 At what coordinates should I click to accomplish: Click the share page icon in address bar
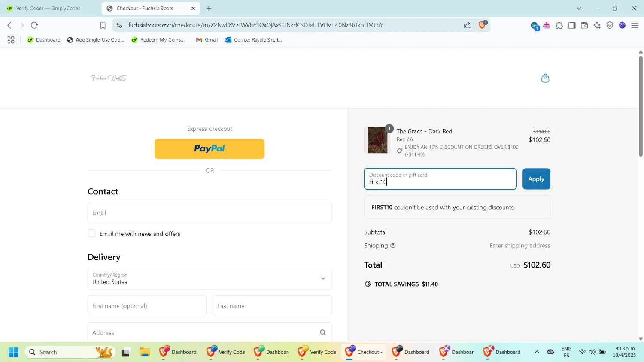(467, 25)
